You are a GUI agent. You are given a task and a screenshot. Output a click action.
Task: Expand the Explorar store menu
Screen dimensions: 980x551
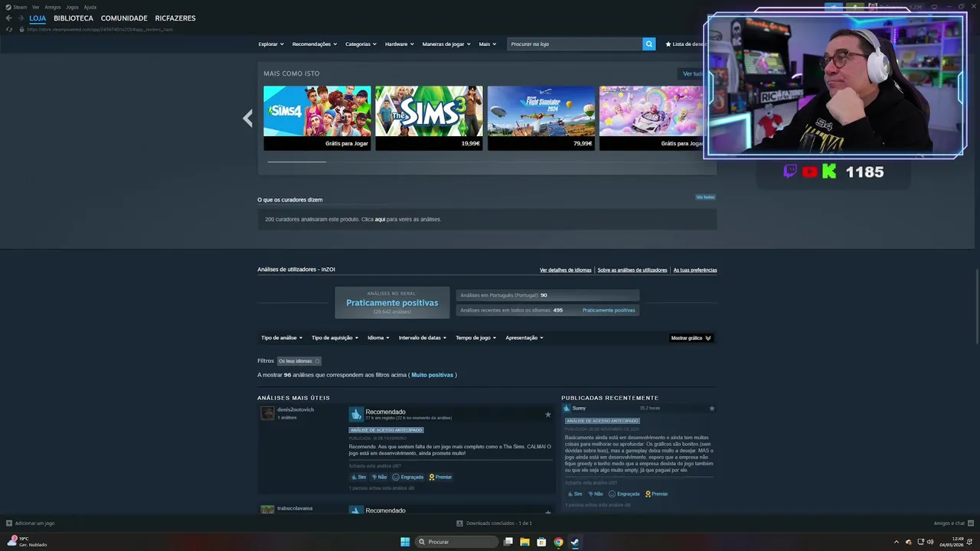coord(271,44)
